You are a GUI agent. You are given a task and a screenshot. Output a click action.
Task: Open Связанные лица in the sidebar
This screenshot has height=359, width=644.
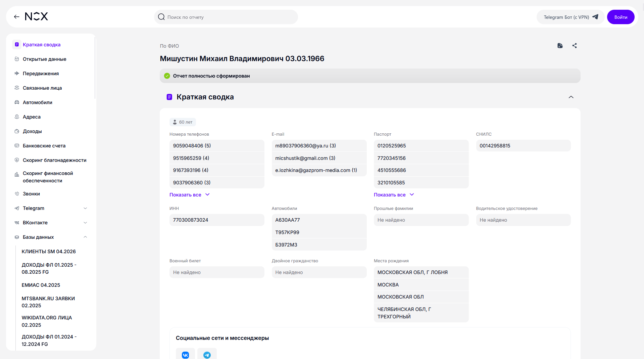click(x=42, y=88)
